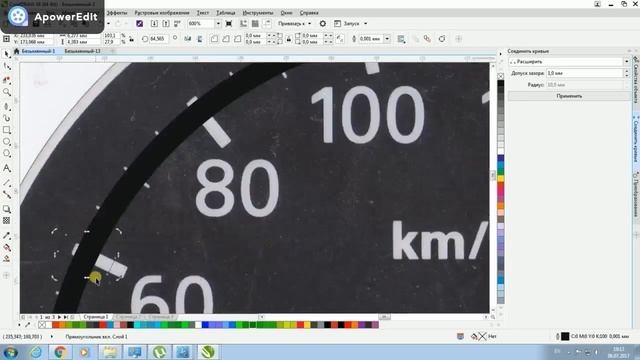
Task: Click the mirror vertically icon
Action: [200, 39]
